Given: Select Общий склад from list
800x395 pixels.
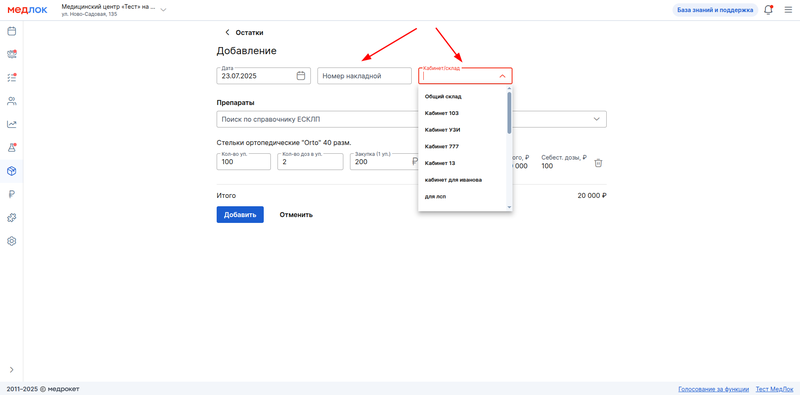Looking at the screenshot, I should (462, 96).
